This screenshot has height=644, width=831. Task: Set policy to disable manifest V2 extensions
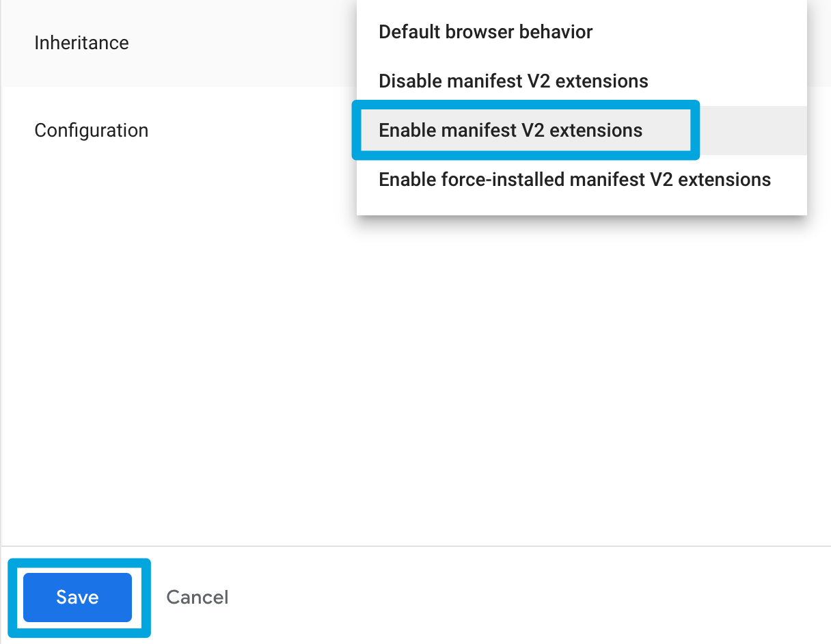pos(513,81)
